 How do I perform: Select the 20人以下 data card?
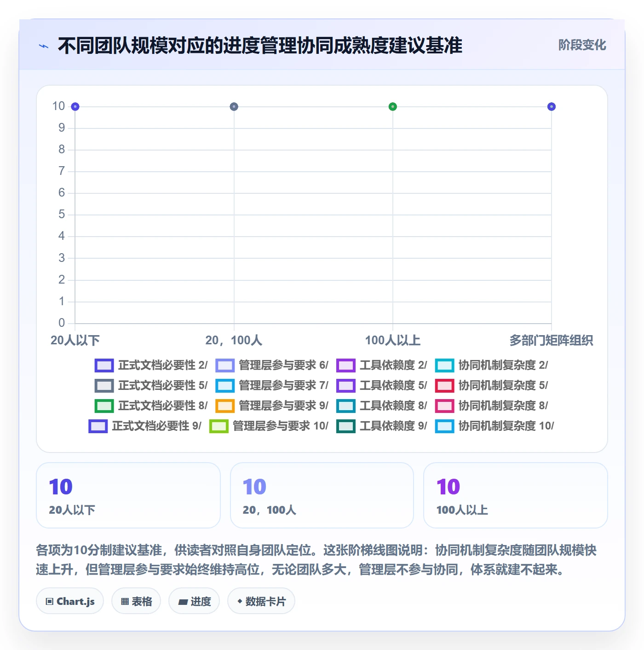point(128,495)
